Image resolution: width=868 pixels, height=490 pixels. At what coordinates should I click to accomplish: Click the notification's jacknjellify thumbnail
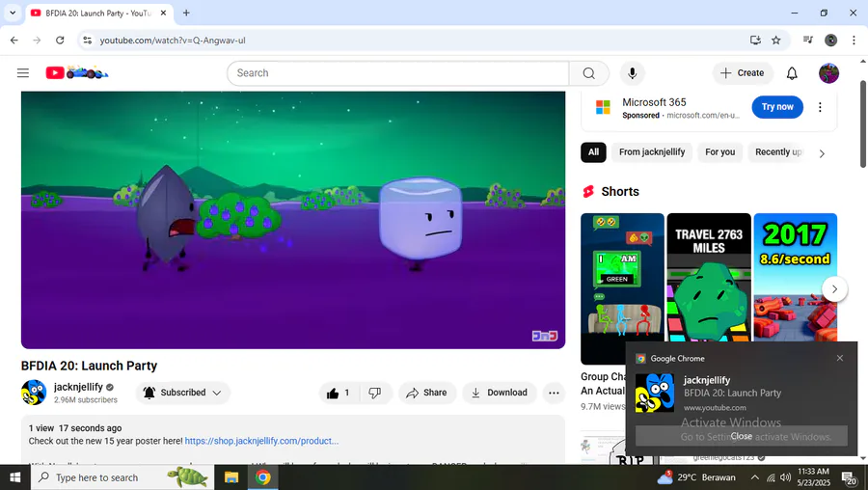coord(655,393)
